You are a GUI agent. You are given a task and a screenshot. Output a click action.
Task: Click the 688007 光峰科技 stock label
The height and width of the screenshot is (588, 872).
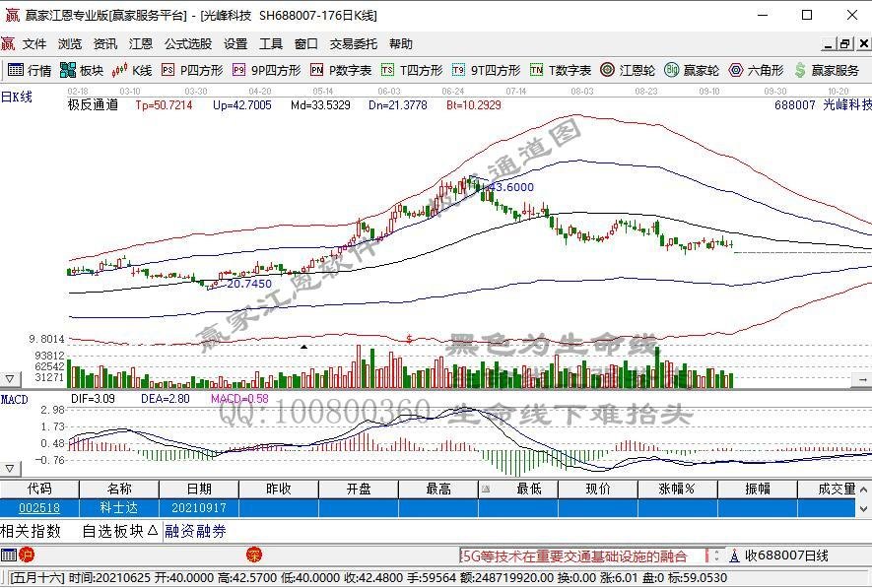(823, 104)
